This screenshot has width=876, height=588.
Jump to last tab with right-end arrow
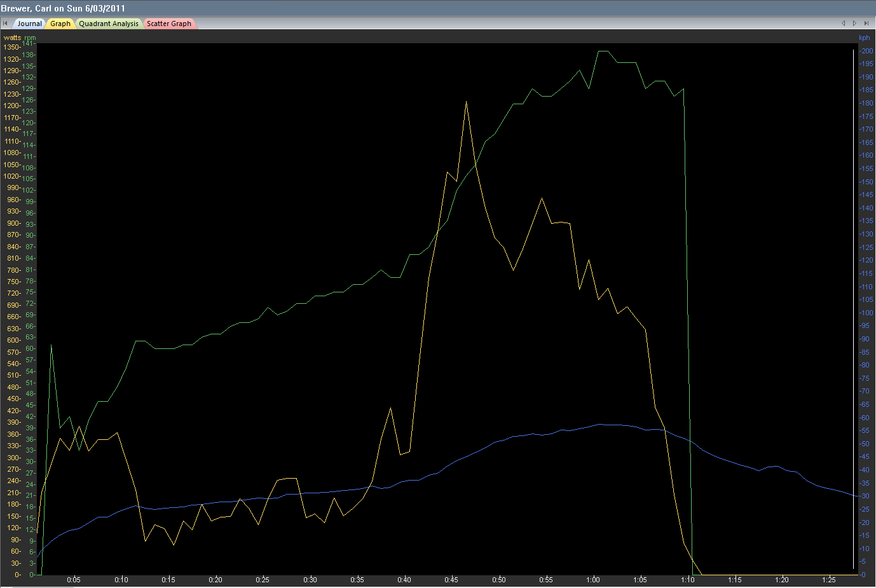pos(866,24)
